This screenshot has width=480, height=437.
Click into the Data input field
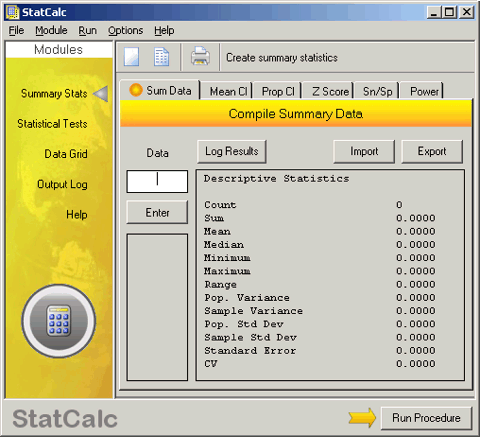click(x=157, y=181)
